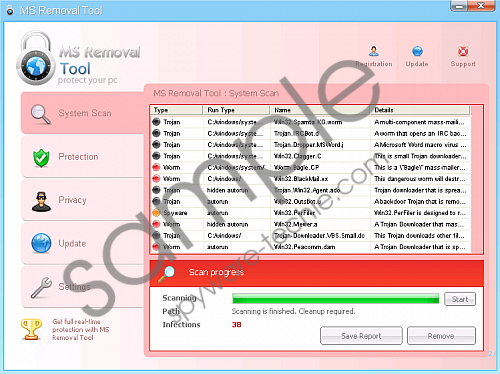Viewport: 500px width, 374px height.
Task: Click the infections count 38
Action: tap(237, 324)
